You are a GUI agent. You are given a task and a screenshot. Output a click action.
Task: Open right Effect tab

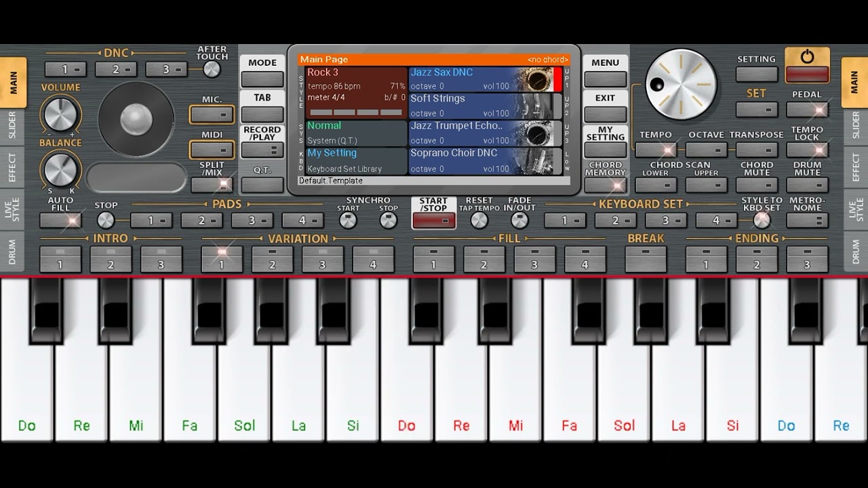(x=854, y=167)
